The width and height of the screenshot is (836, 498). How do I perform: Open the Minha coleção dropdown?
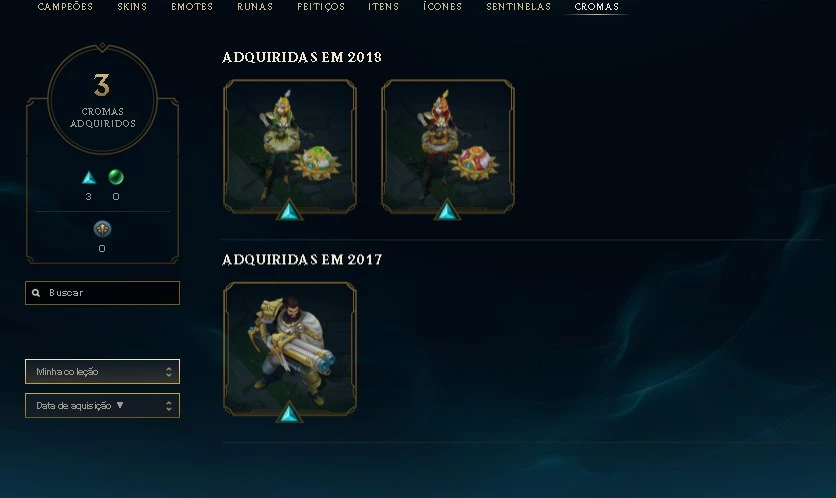tap(102, 372)
